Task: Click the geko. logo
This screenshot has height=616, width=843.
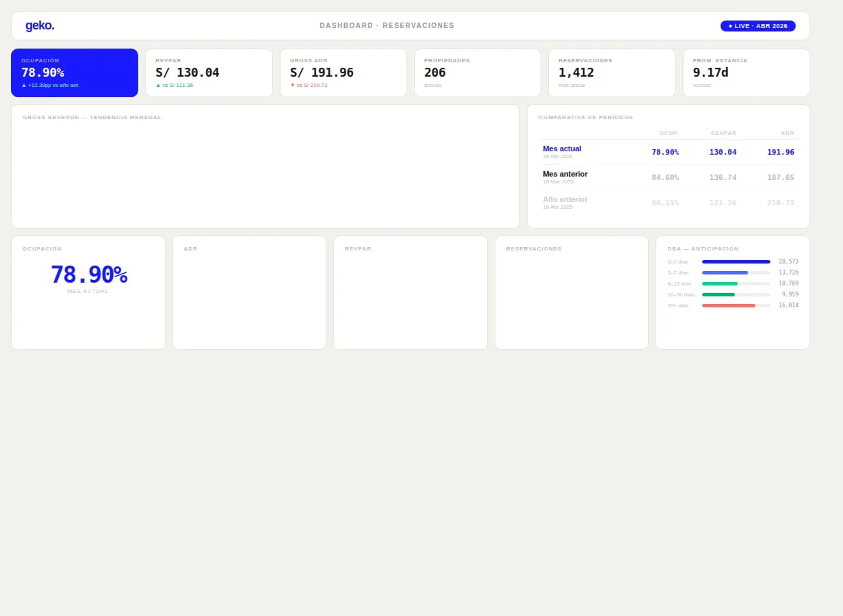Action: point(40,25)
